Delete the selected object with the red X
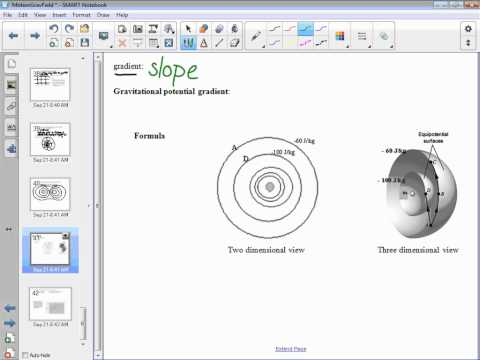This screenshot has width=480, height=360. click(x=122, y=43)
